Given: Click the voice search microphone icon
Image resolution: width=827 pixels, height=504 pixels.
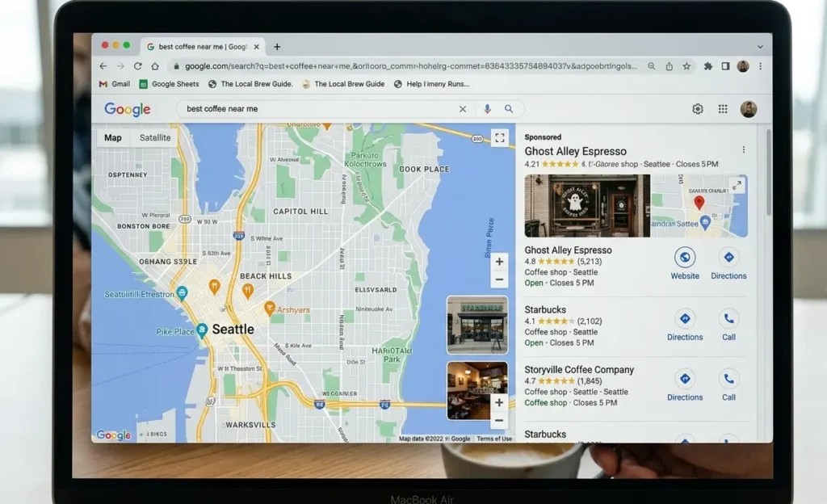Looking at the screenshot, I should 488,108.
